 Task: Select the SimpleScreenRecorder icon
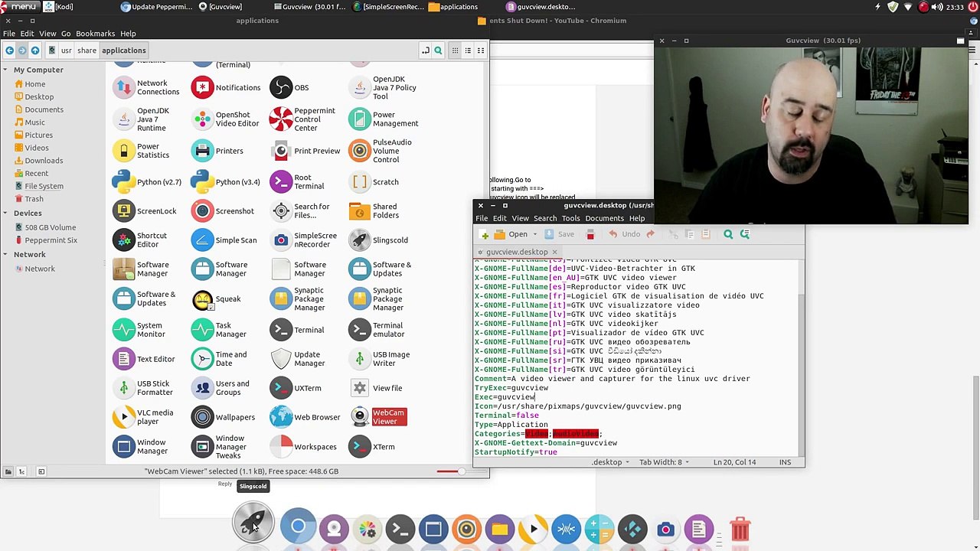[281, 240]
